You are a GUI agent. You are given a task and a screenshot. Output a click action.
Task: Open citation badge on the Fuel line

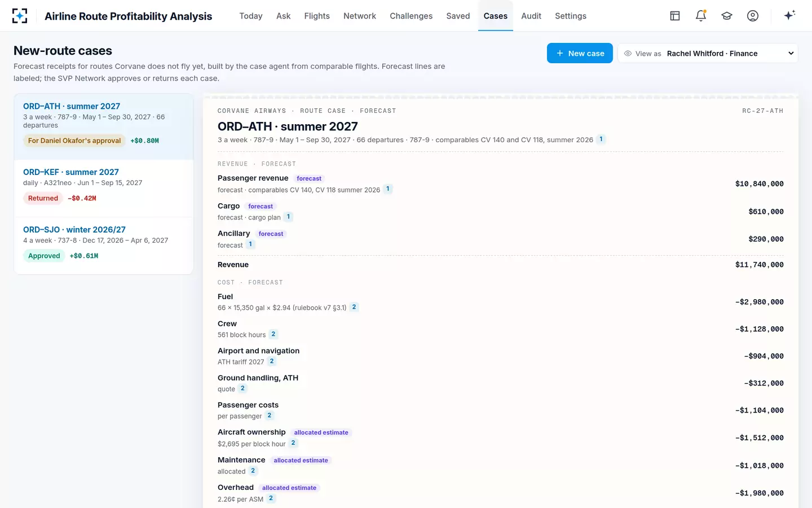354,307
